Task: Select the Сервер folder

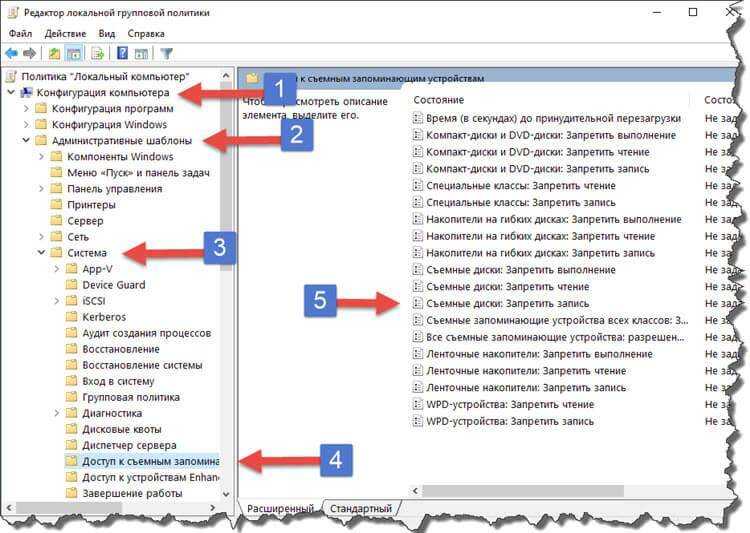Action: pos(85,221)
